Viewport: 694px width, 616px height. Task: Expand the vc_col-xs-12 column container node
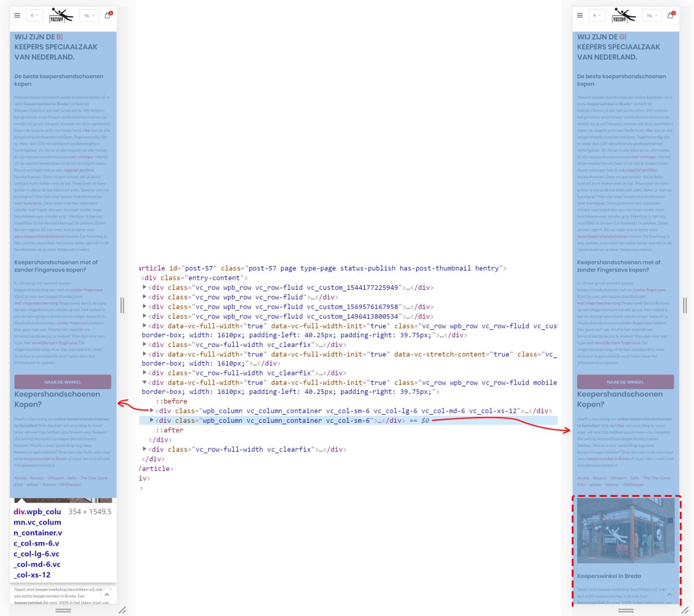point(152,411)
